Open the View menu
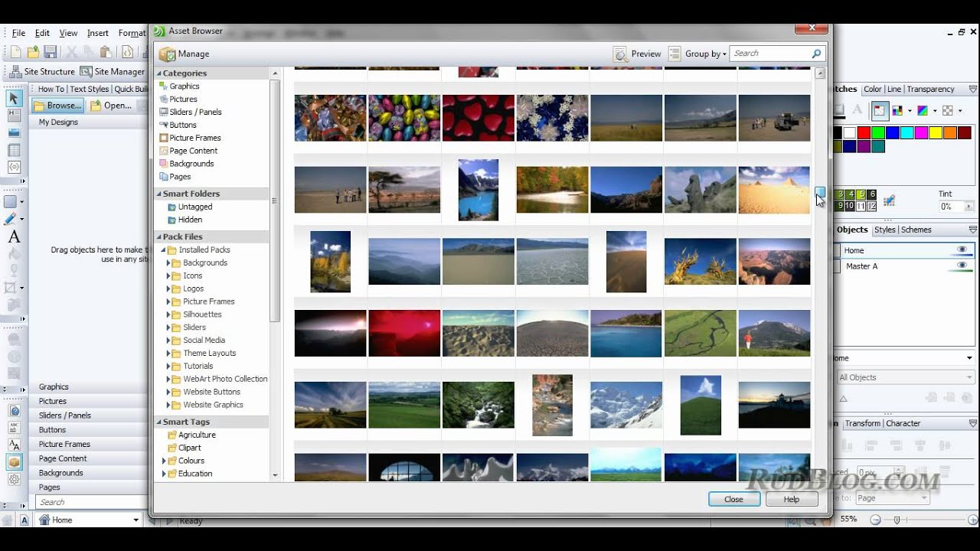This screenshot has width=980, height=551. pyautogui.click(x=68, y=33)
